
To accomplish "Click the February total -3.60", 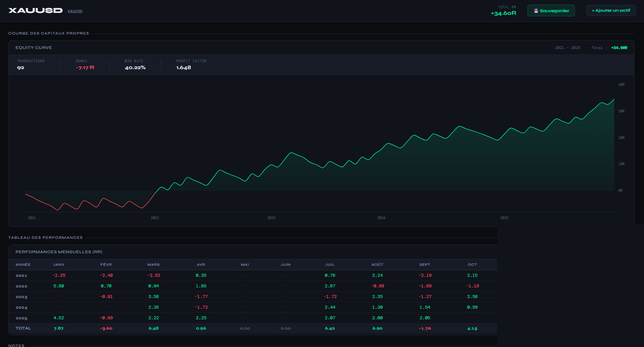I will point(106,328).
